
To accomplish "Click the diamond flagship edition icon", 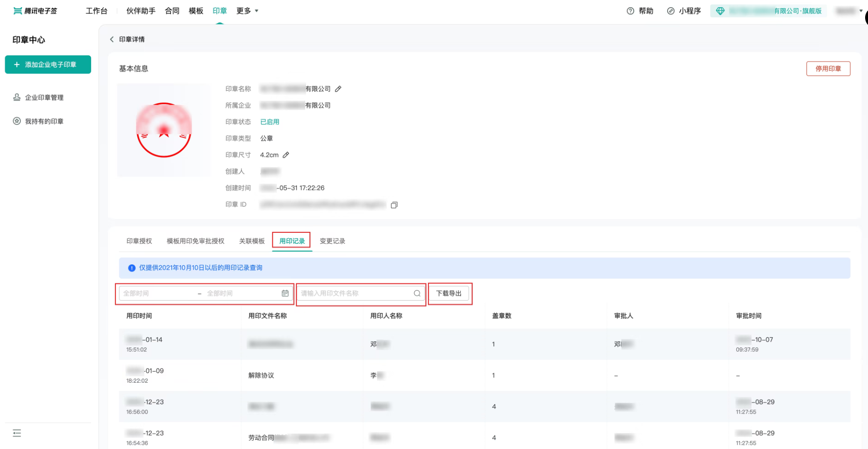I will click(720, 11).
